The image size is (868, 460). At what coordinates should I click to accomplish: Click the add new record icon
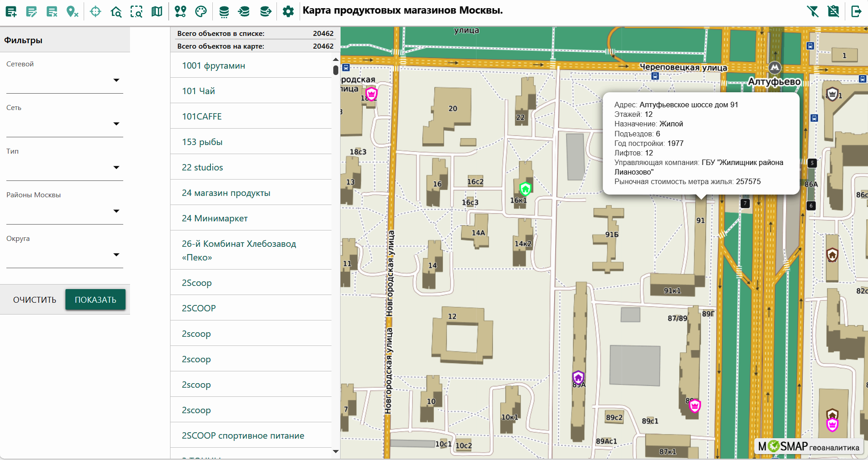coord(11,11)
